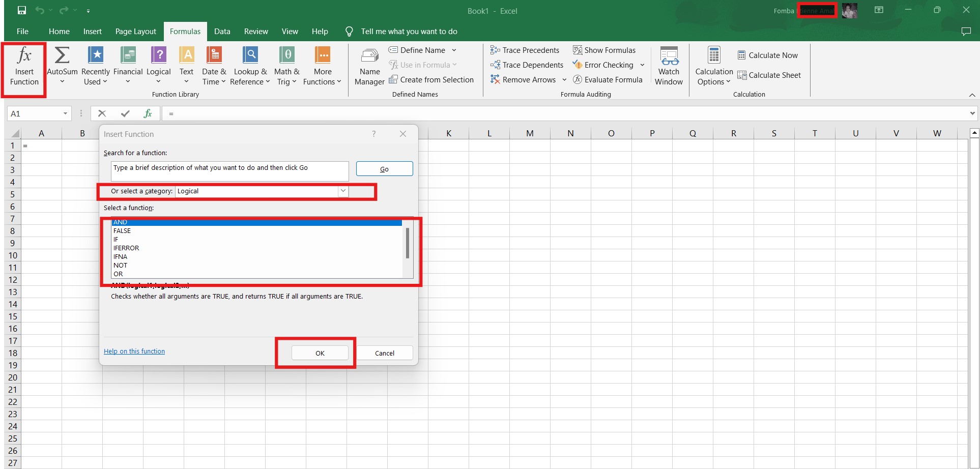Click the dialog's question mark help button
Screen dimensions: 980x469
coord(374,134)
